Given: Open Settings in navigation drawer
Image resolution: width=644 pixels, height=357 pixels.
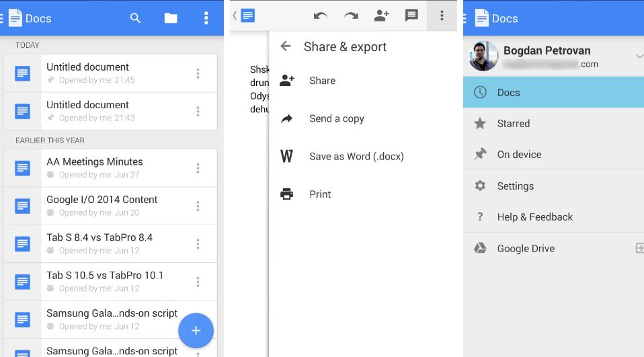Looking at the screenshot, I should click(554, 186).
